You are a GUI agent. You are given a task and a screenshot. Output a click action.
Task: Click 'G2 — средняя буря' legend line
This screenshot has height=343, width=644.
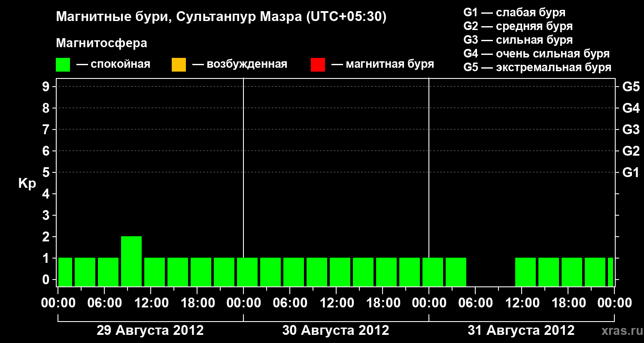(518, 26)
